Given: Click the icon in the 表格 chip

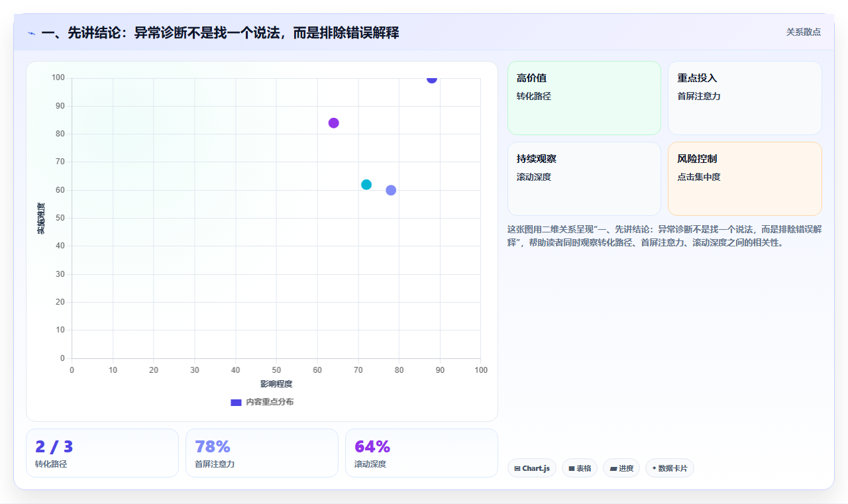Looking at the screenshot, I should [x=572, y=468].
